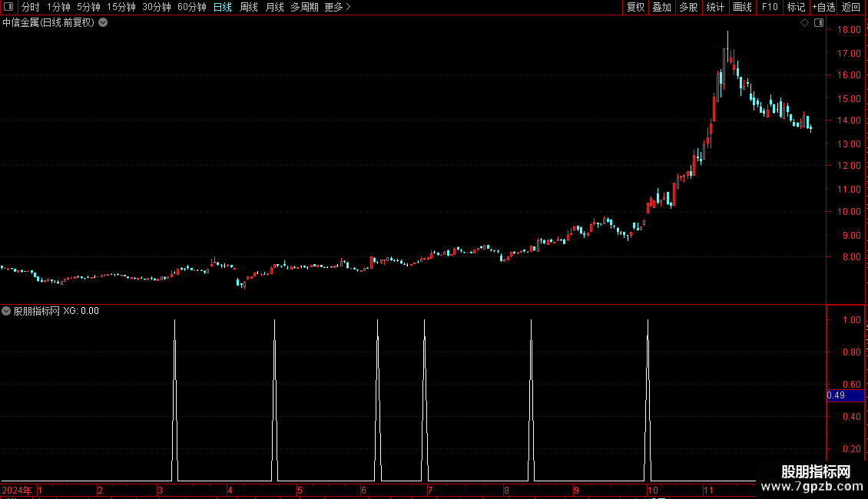Click the 标记 mark button
868x499 pixels.
(x=796, y=7)
